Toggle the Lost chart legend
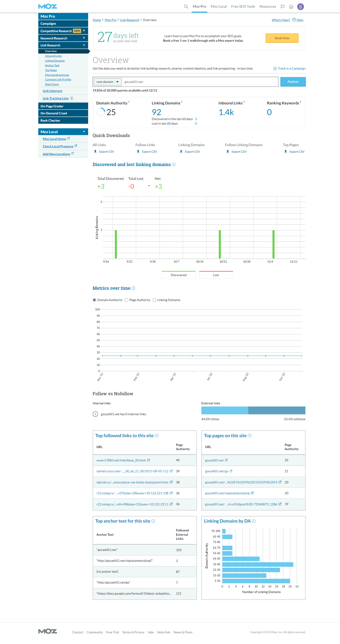Viewport: 340px width, 644px height. (x=216, y=275)
